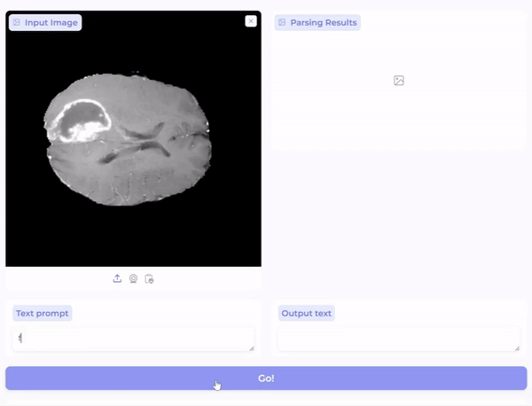Click the Output text label
This screenshot has height=406, width=532.
point(306,313)
